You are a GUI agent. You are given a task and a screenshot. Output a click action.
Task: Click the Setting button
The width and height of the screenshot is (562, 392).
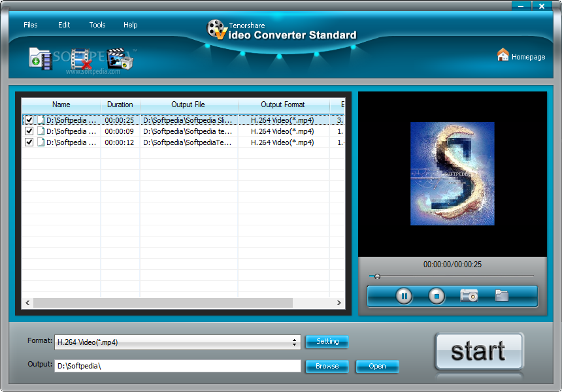[327, 342]
